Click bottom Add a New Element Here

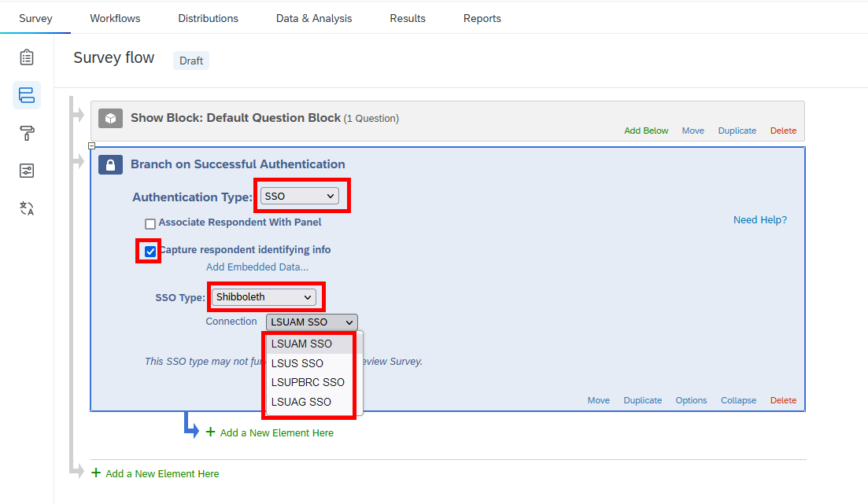pos(162,473)
